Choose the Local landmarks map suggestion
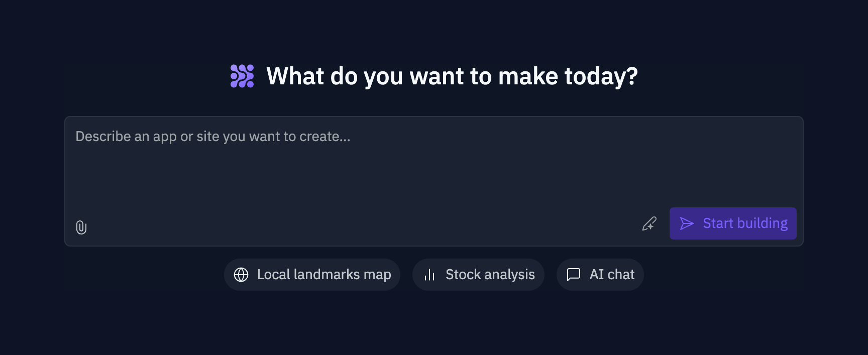The width and height of the screenshot is (868, 355). pyautogui.click(x=312, y=275)
